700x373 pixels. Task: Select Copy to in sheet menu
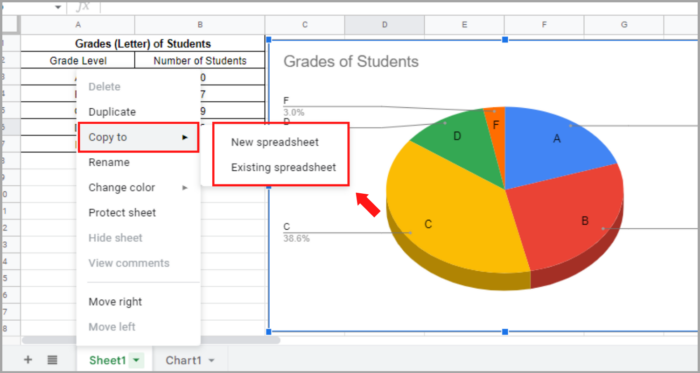tap(138, 137)
